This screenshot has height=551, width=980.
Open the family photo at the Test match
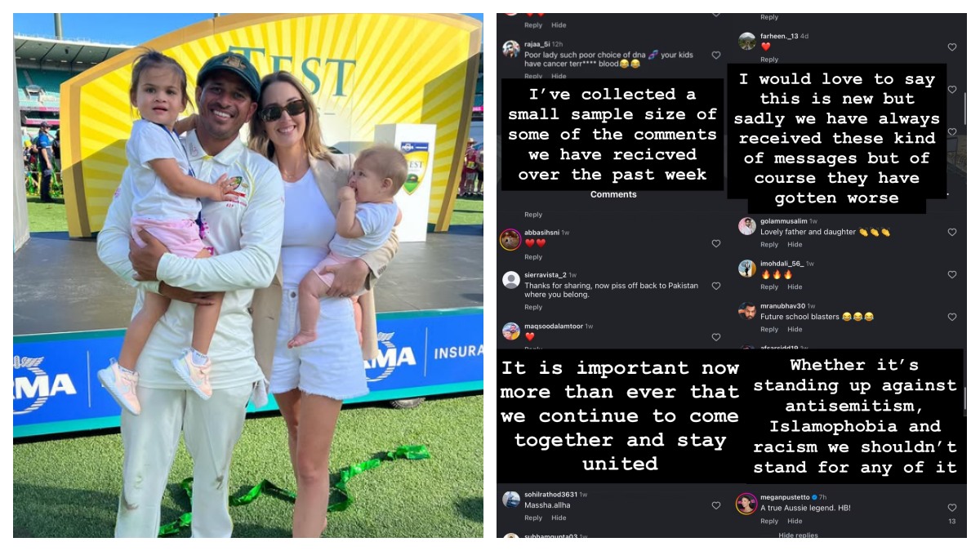(248, 275)
